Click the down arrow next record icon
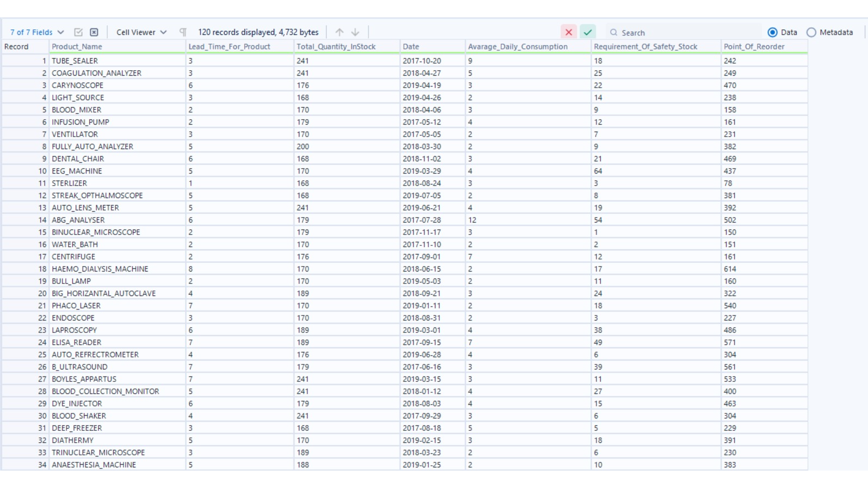 (355, 32)
